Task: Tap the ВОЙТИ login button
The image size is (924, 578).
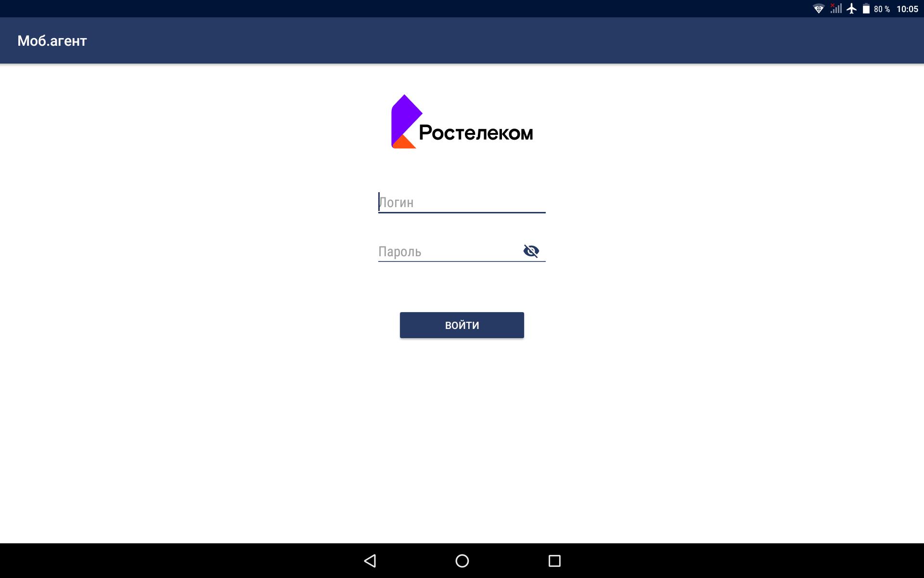Action: point(462,325)
